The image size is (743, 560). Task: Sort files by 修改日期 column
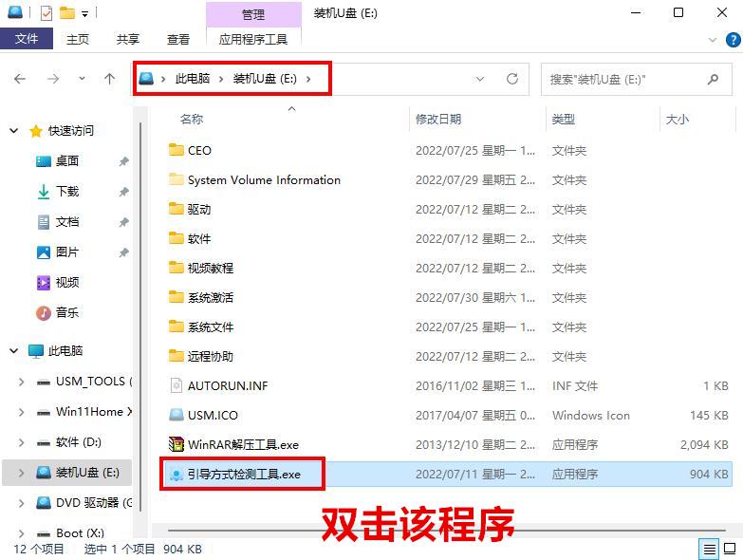[438, 119]
